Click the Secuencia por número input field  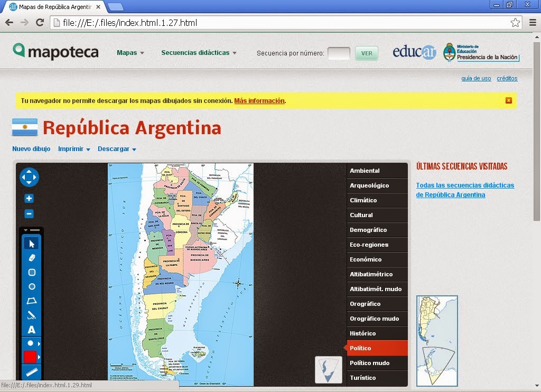point(339,53)
